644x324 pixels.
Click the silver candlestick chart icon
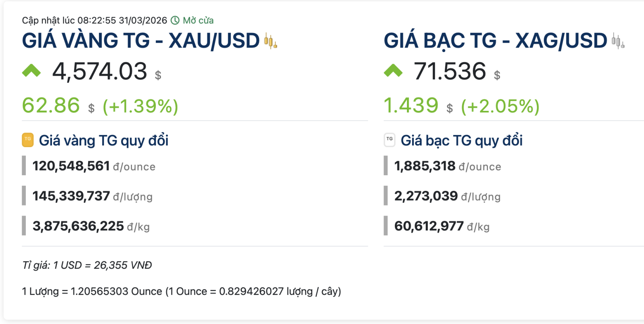tap(618, 41)
